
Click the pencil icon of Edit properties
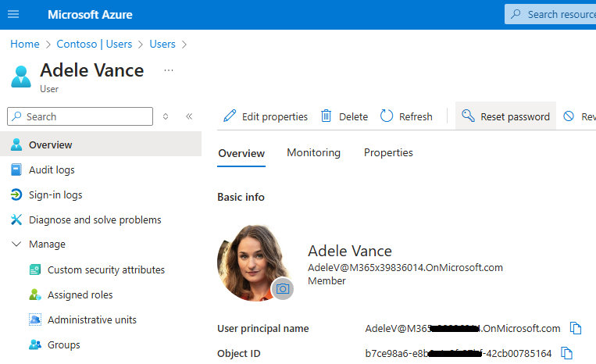[230, 116]
